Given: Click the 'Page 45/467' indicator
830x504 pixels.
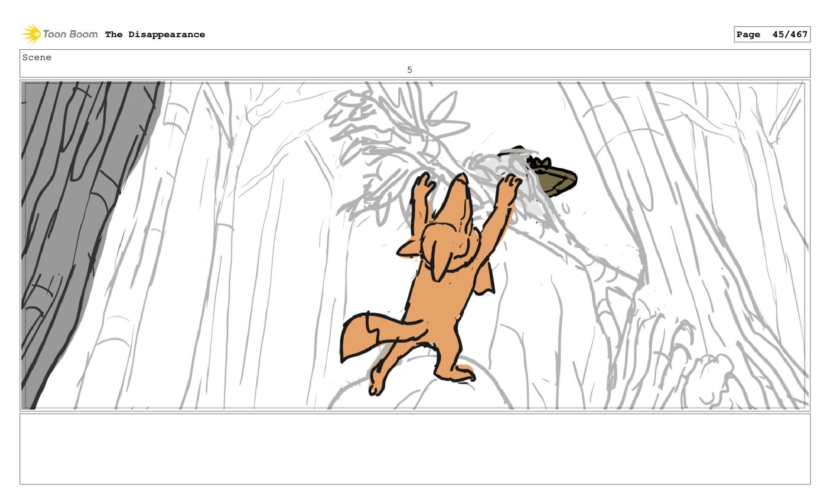Looking at the screenshot, I should click(x=772, y=34).
